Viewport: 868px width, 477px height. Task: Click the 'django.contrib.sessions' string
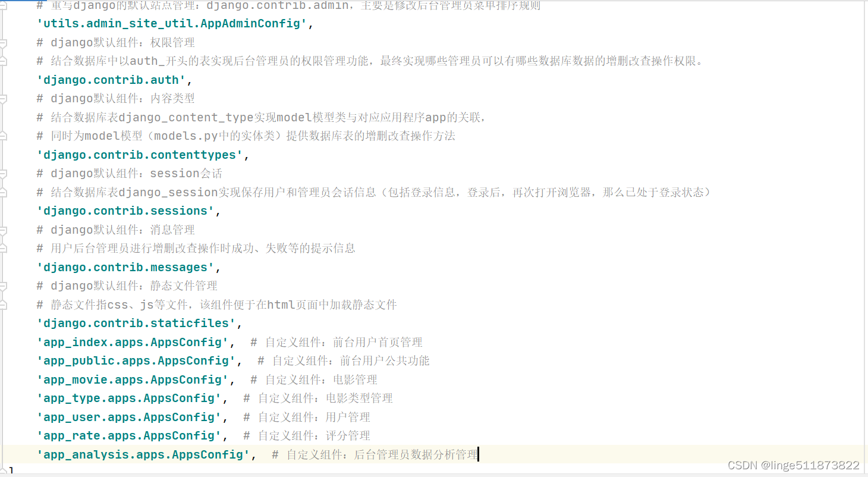pyautogui.click(x=125, y=211)
